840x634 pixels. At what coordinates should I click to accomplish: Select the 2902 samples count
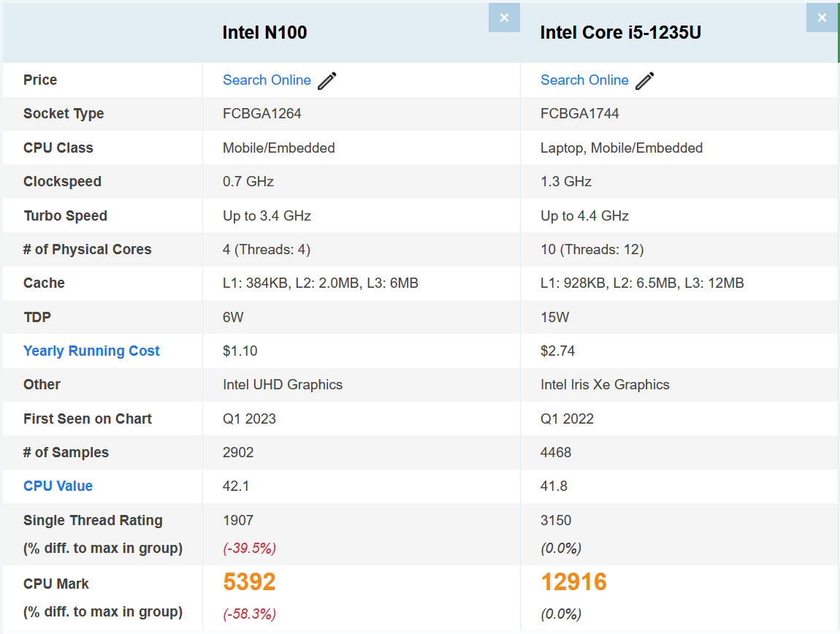[238, 452]
